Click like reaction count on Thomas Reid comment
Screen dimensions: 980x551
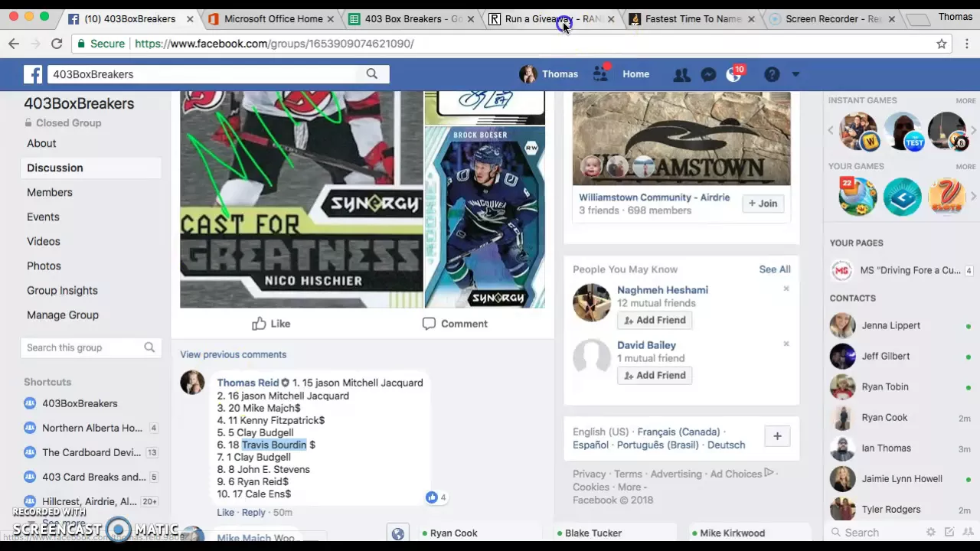click(x=436, y=497)
